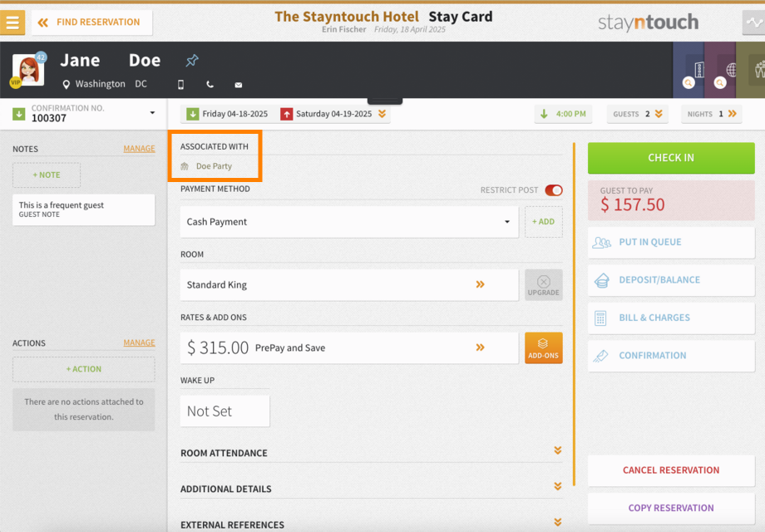
Task: Click the group icon beside Doe Party
Action: point(185,166)
